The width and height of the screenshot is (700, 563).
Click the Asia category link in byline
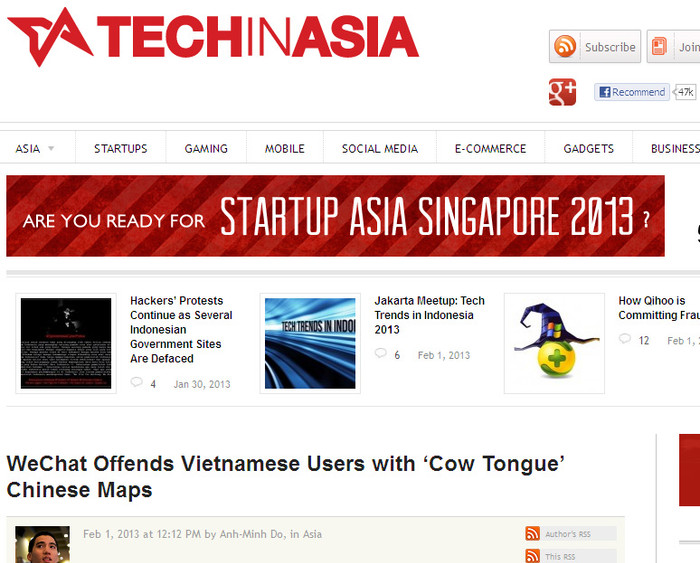coord(312,534)
